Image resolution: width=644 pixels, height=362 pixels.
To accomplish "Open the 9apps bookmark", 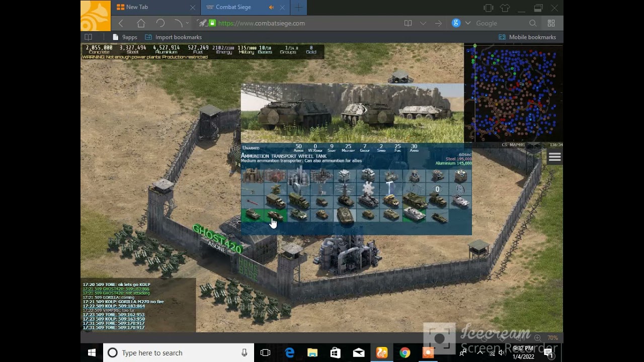I will click(x=125, y=37).
